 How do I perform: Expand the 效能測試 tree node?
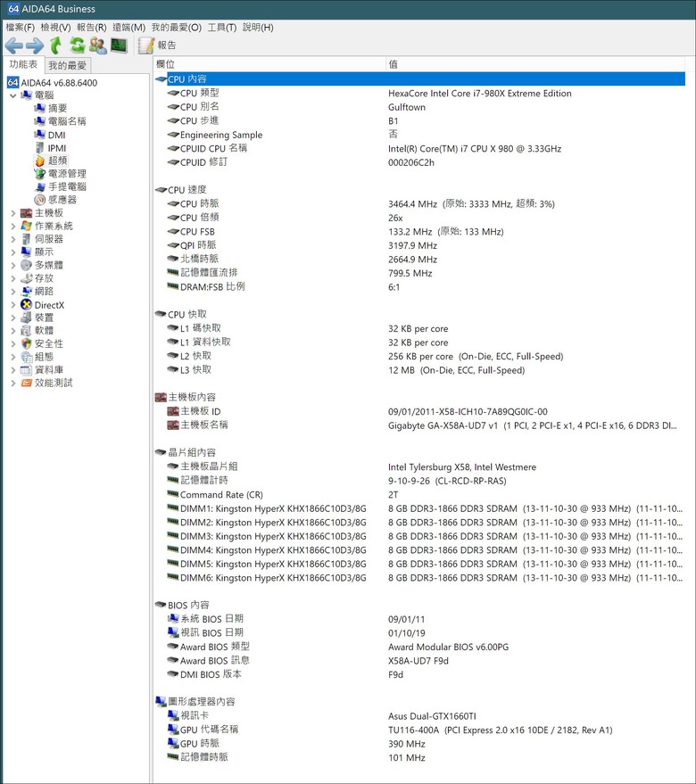coord(13,383)
